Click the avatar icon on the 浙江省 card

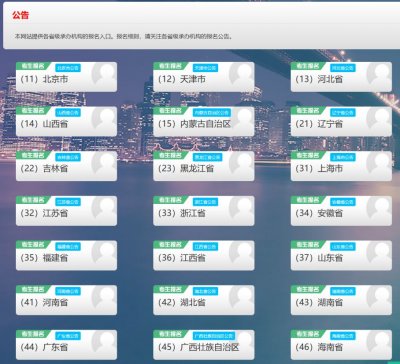pos(241,208)
